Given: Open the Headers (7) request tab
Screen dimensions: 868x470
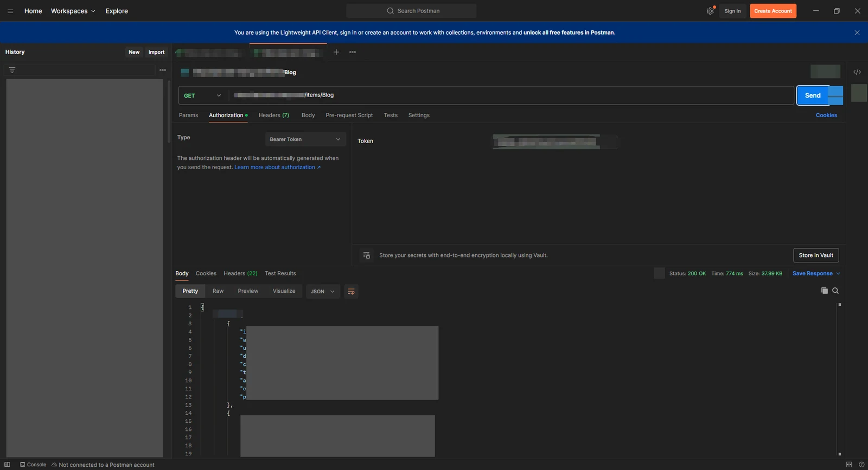Looking at the screenshot, I should pyautogui.click(x=273, y=115).
